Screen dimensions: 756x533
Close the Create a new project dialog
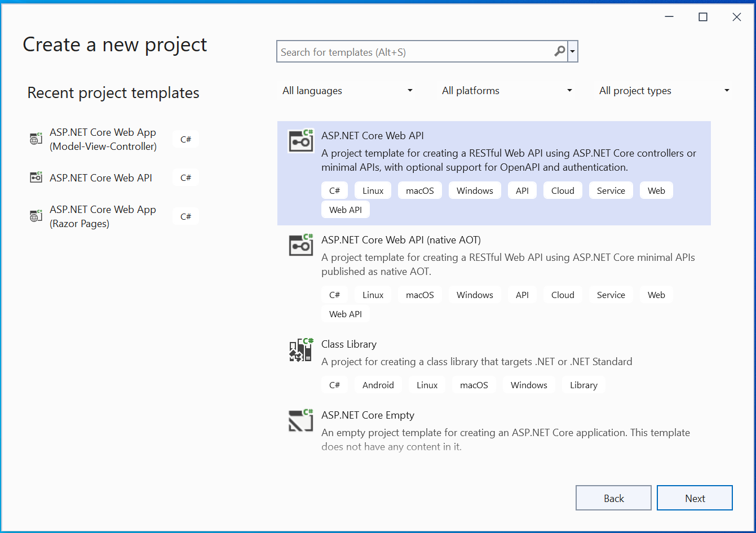[x=737, y=17]
